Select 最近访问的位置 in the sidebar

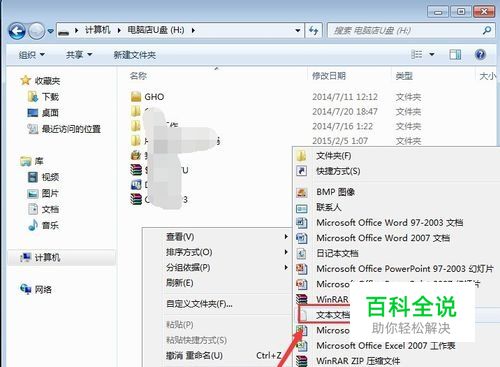pos(64,129)
